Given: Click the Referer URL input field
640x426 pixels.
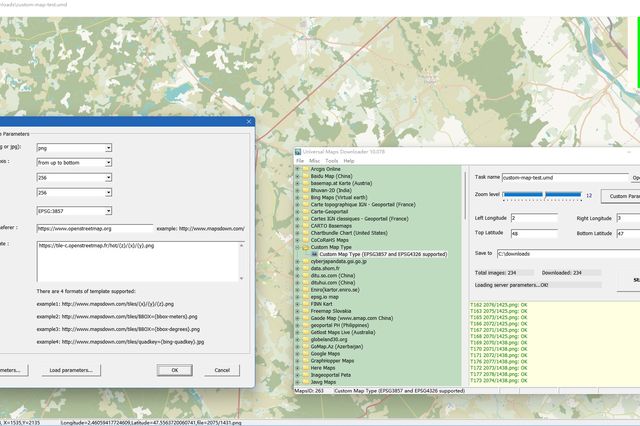Looking at the screenshot, I should pos(95,229).
